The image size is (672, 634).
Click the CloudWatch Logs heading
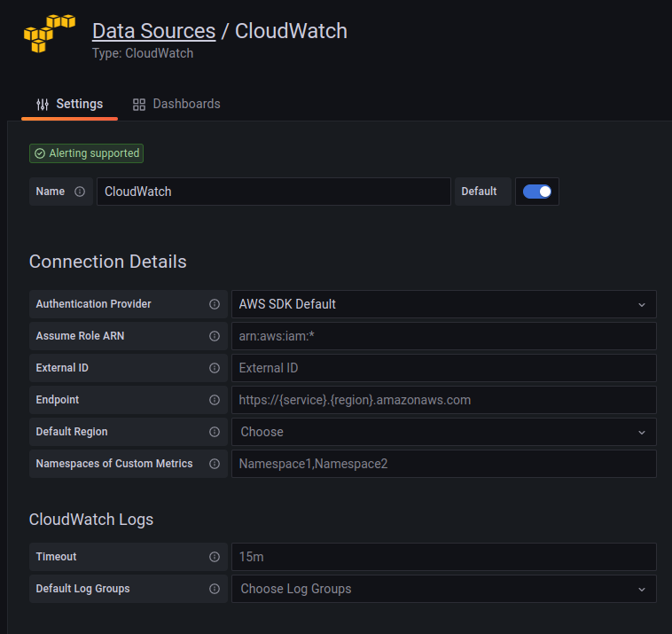coord(90,520)
